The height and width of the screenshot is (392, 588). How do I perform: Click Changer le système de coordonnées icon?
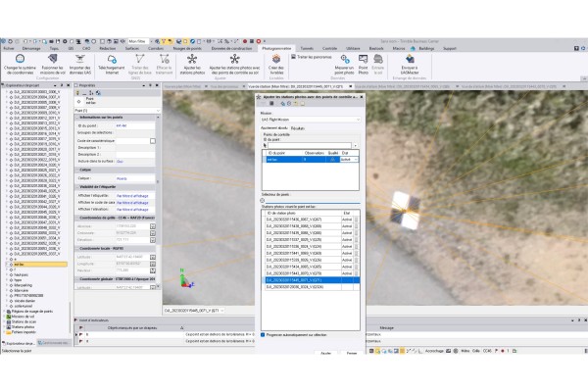20,59
